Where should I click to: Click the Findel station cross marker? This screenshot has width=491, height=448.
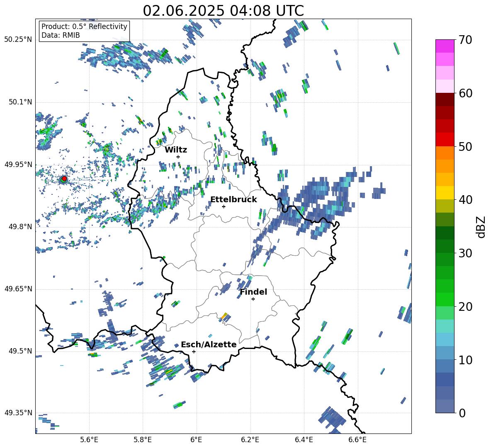(253, 299)
